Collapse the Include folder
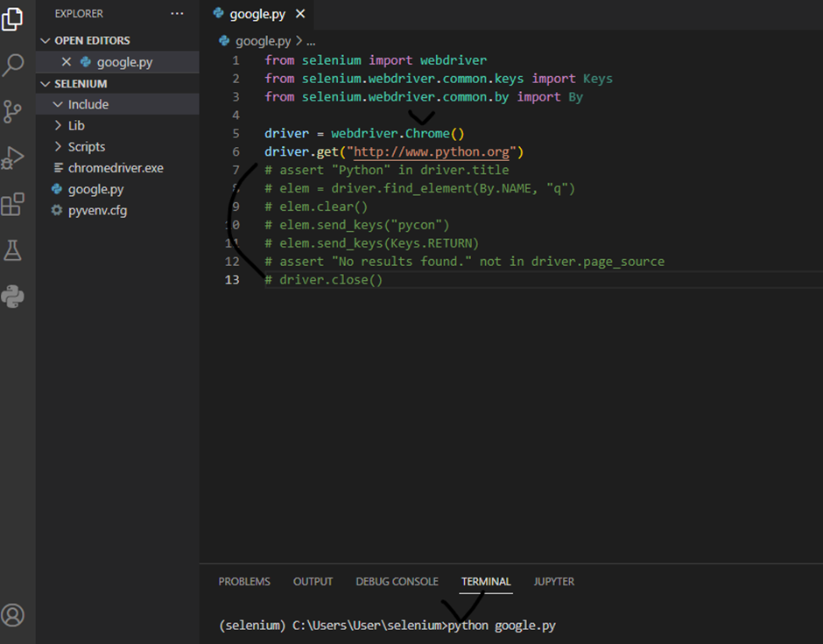Image resolution: width=823 pixels, height=644 pixels. (58, 104)
